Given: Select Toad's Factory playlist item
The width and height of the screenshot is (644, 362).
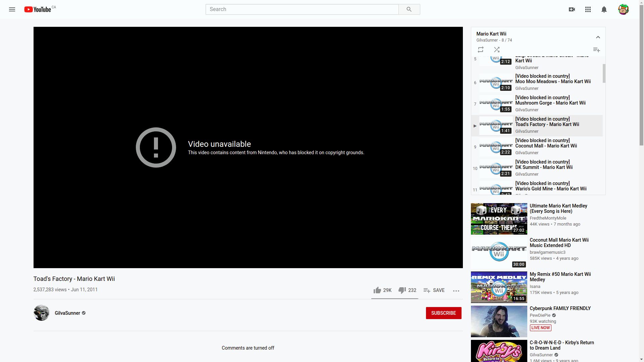Looking at the screenshot, I should click(537, 126).
